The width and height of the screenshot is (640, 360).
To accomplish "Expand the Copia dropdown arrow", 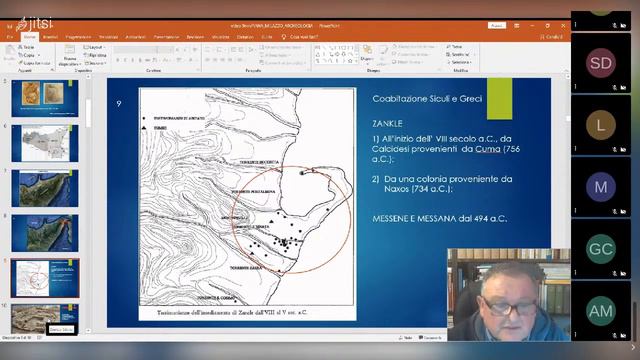I will pos(39,55).
